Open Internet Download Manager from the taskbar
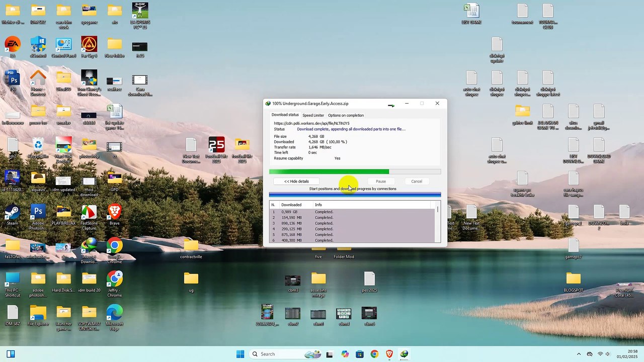644x362 pixels. [x=404, y=354]
